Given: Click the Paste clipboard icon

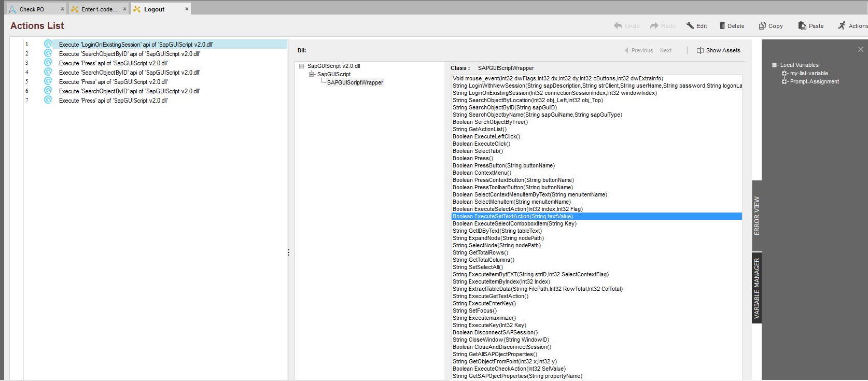Looking at the screenshot, I should pyautogui.click(x=802, y=25).
